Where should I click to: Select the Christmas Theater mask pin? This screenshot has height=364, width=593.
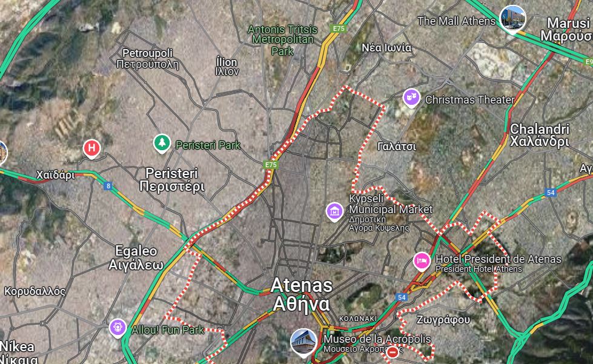(x=411, y=98)
